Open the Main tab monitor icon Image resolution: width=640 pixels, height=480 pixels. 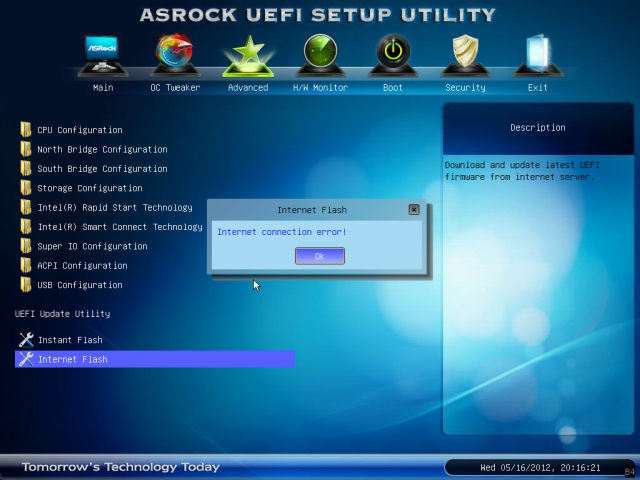tap(103, 56)
